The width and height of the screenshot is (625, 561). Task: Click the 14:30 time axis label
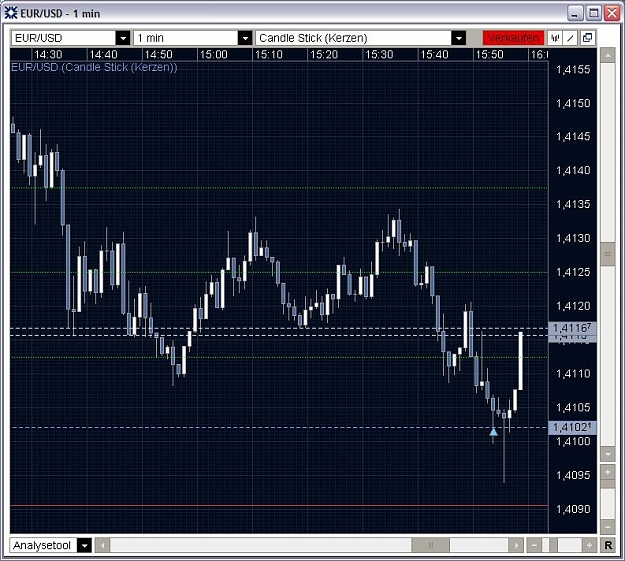(48, 55)
